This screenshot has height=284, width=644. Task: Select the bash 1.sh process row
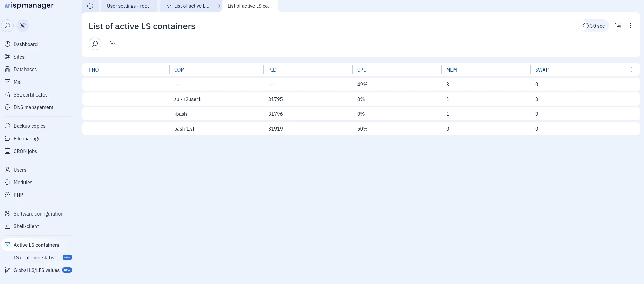[x=361, y=129]
